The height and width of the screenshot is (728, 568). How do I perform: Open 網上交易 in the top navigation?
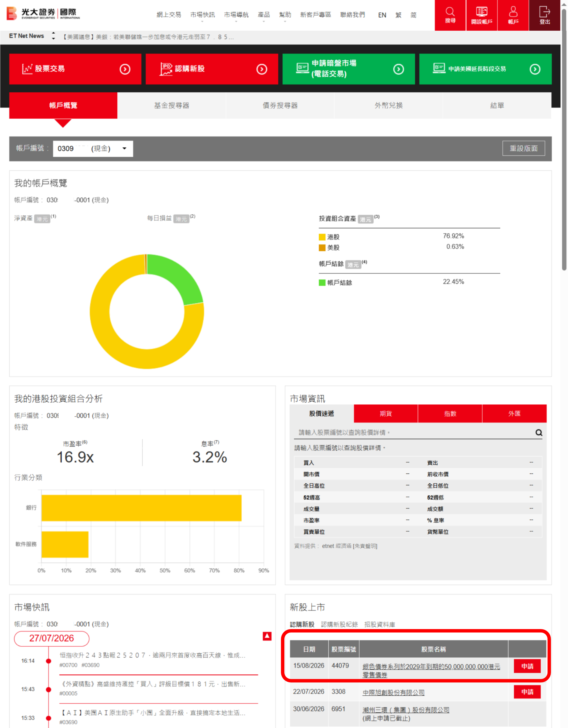click(x=169, y=15)
